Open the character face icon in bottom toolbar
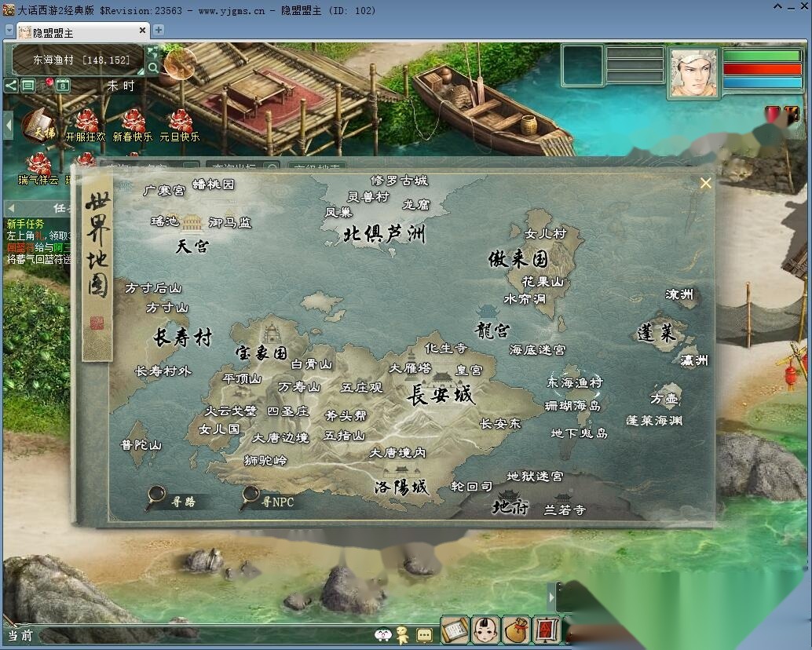The height and width of the screenshot is (650, 812). 486,630
